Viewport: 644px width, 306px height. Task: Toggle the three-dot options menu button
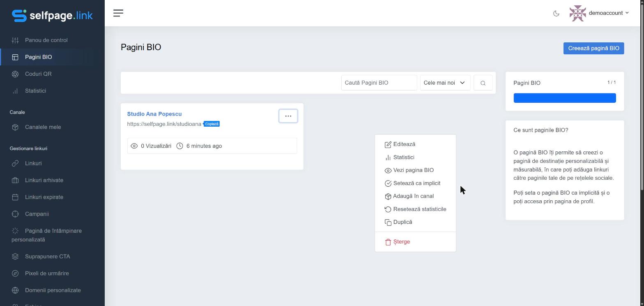[288, 116]
